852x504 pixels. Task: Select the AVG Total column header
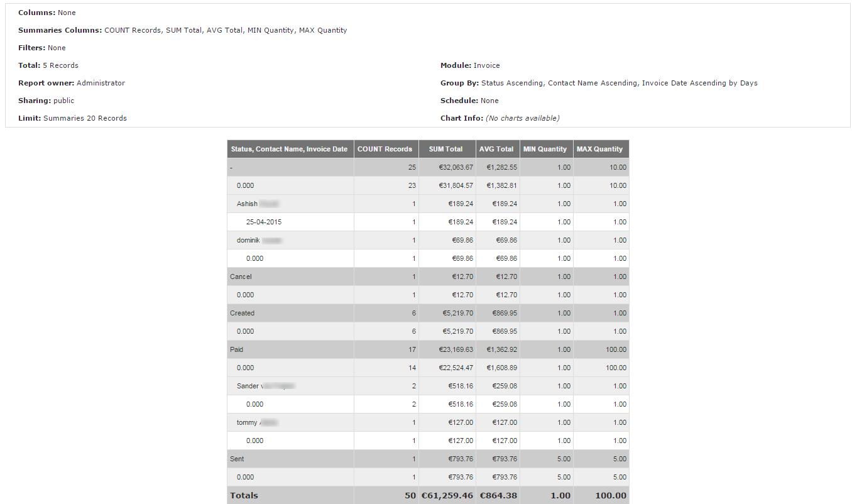pyautogui.click(x=496, y=149)
